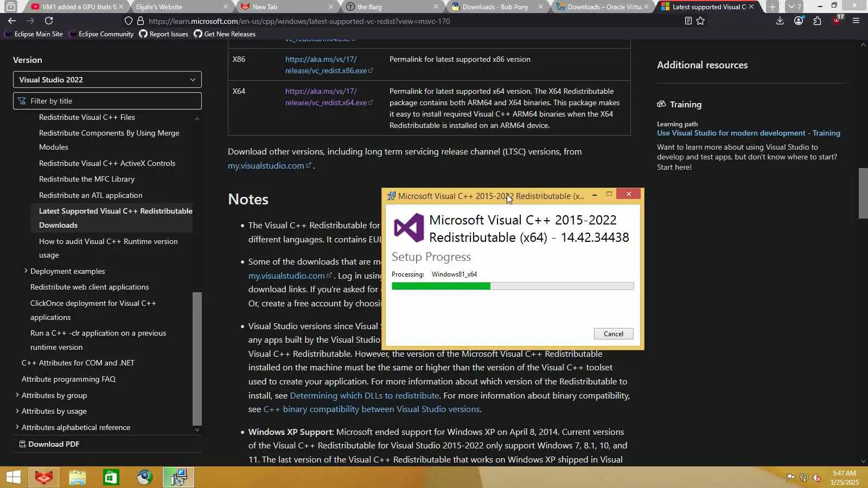Focus the 'Filter by title' input

107,101
